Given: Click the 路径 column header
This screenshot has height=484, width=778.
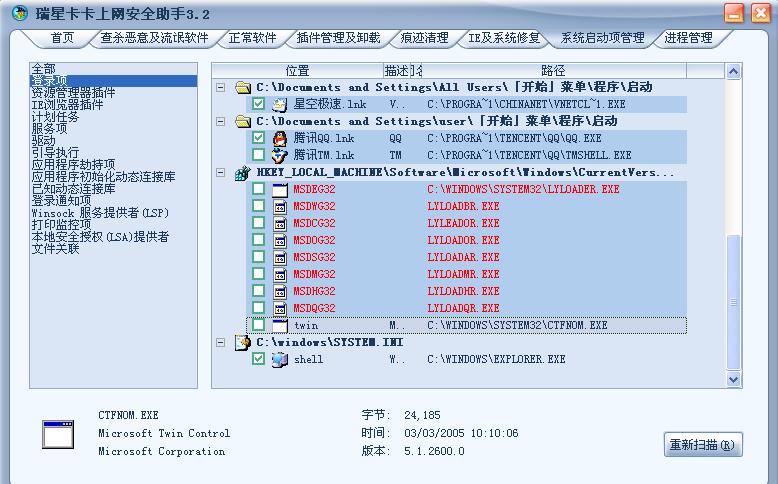Looking at the screenshot, I should pyautogui.click(x=554, y=70).
